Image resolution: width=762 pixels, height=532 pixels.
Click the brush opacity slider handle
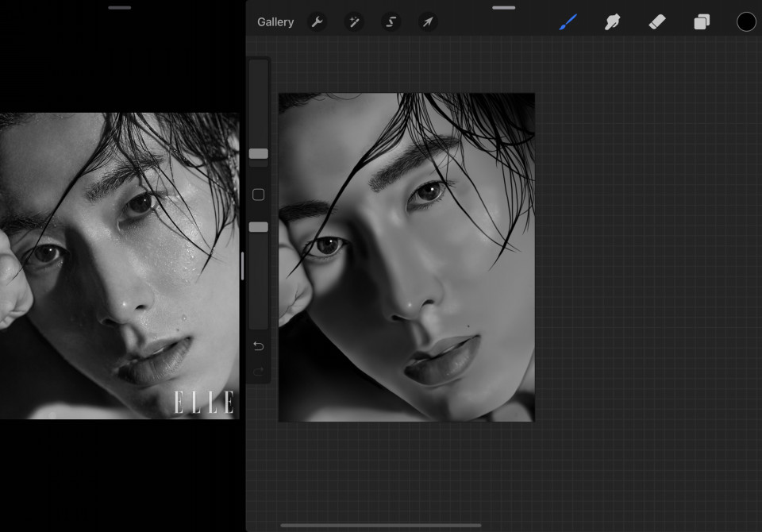coord(259,227)
